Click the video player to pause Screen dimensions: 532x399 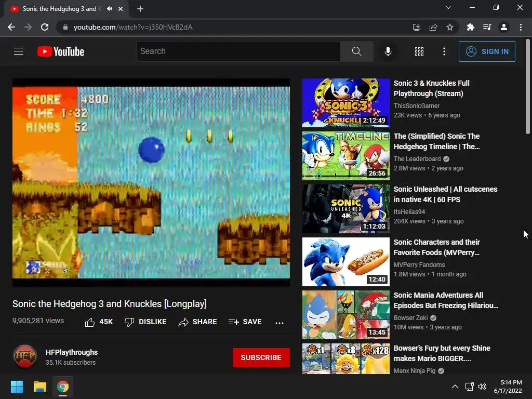[x=151, y=182]
